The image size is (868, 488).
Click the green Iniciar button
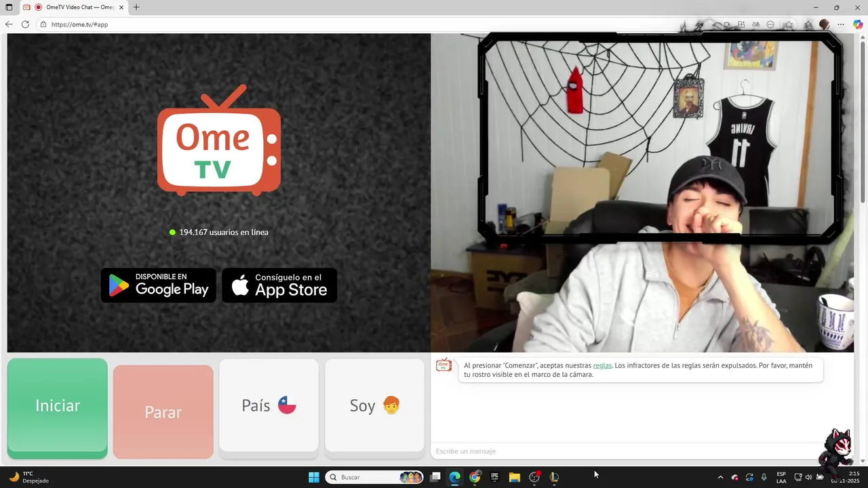pyautogui.click(x=58, y=408)
